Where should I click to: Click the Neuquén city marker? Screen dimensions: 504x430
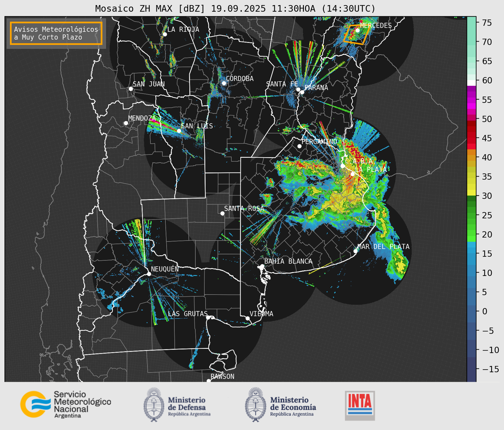pyautogui.click(x=149, y=274)
